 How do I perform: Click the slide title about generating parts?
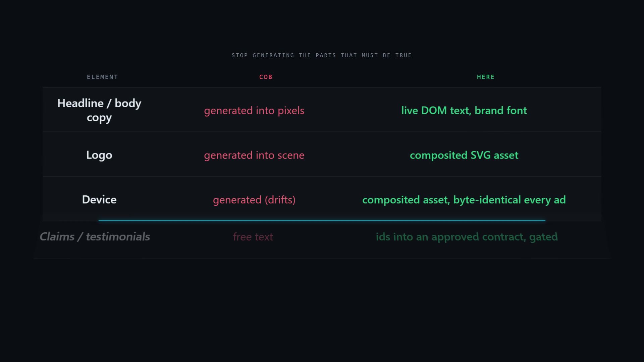tap(322, 55)
